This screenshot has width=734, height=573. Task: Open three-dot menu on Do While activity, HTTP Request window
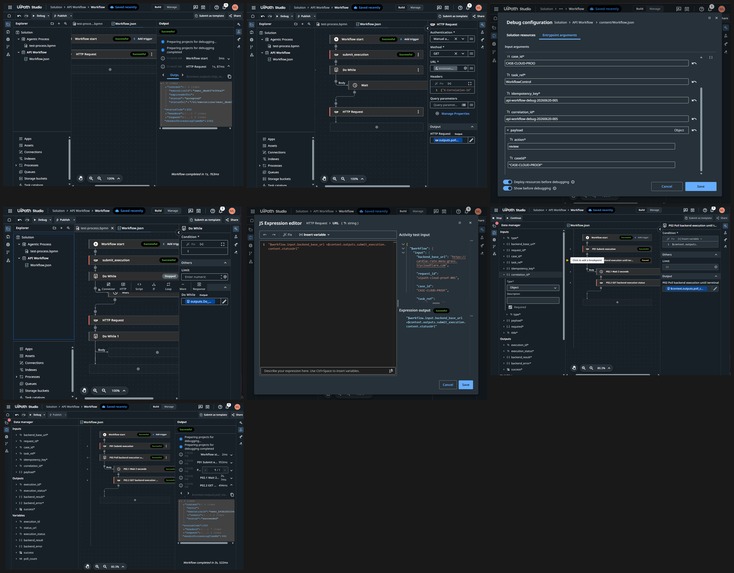[418, 70]
